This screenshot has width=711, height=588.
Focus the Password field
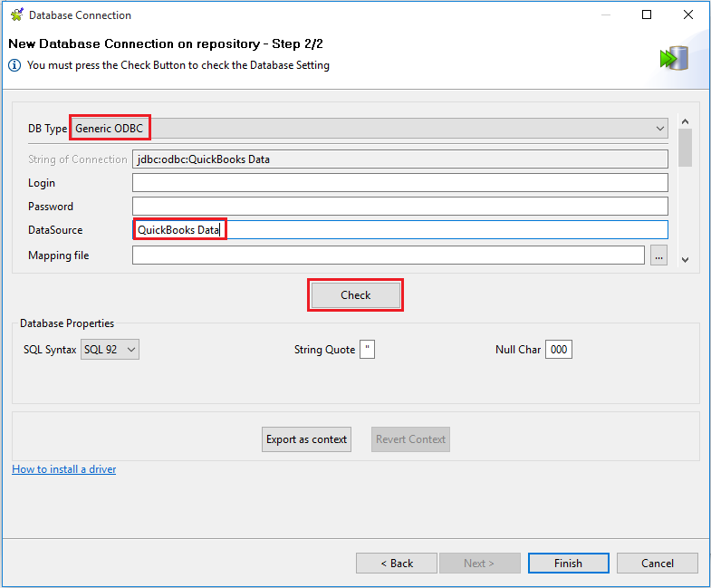point(400,207)
